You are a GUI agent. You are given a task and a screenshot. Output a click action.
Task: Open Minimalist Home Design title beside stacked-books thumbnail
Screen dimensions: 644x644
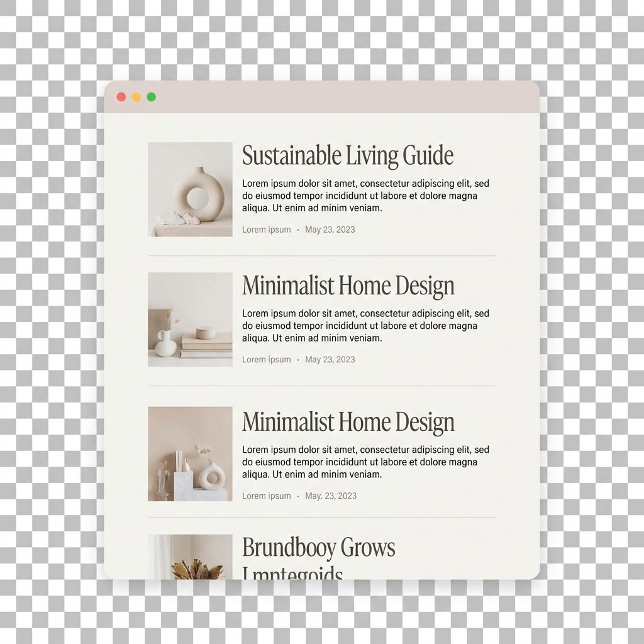click(x=348, y=286)
